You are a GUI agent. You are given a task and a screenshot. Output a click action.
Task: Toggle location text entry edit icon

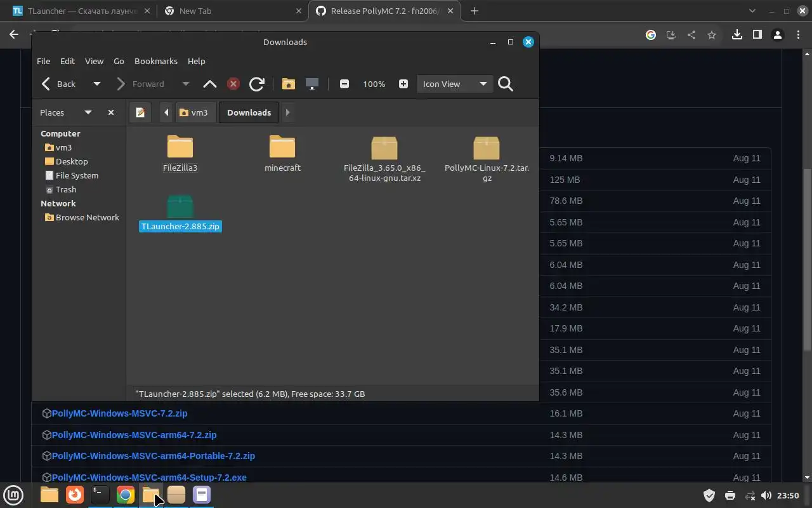(140, 112)
